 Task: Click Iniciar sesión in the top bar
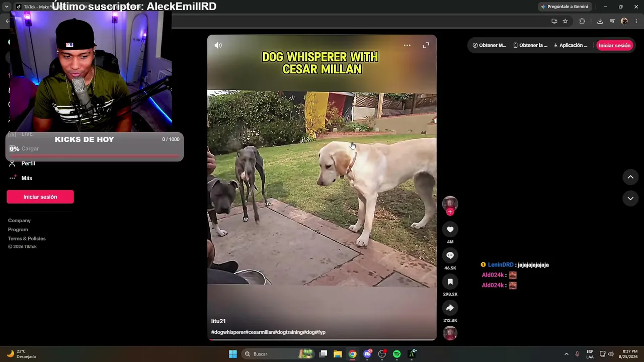614,45
